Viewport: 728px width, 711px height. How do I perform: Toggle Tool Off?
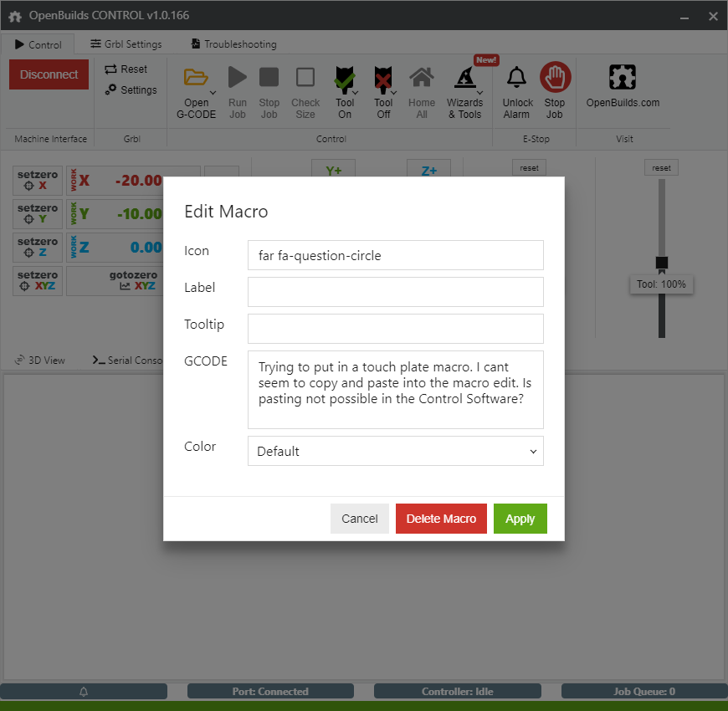pyautogui.click(x=383, y=79)
